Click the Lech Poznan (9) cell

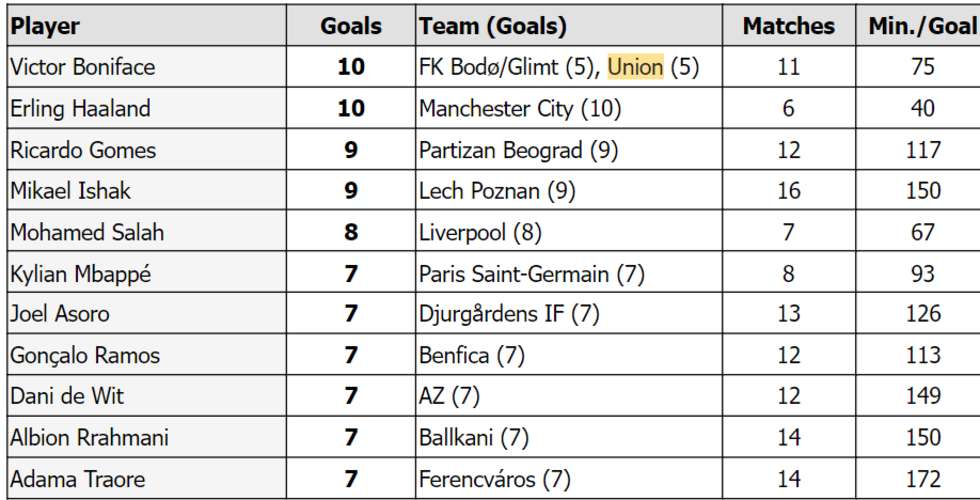click(497, 191)
